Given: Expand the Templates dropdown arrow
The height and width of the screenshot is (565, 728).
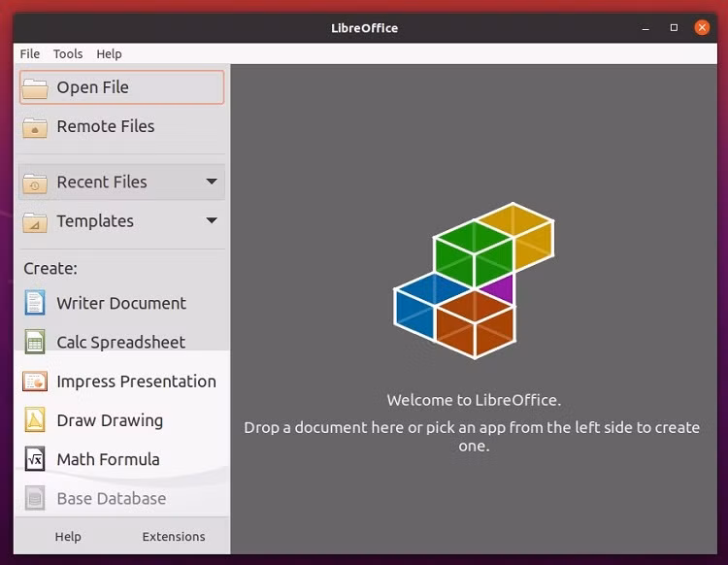Looking at the screenshot, I should pos(212,220).
